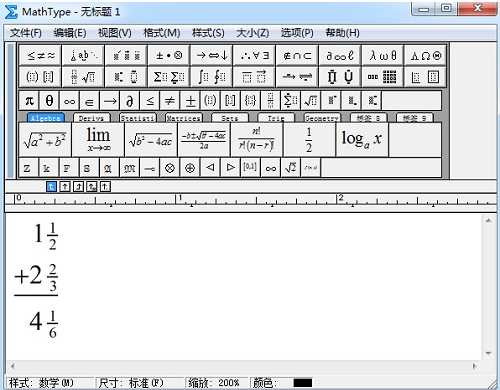
Task: Insert square root template in small bar
Action: [311, 100]
